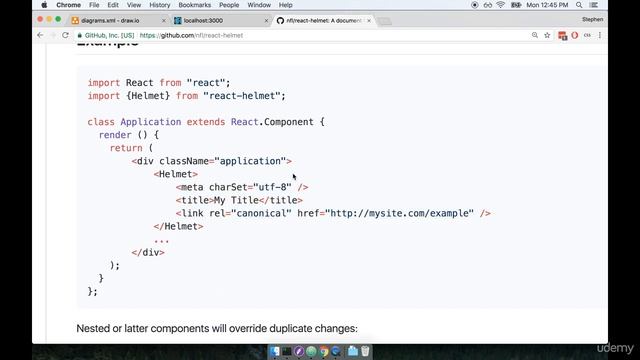The width and height of the screenshot is (640, 360).
Task: Open the Apple menu
Action: [44, 5]
